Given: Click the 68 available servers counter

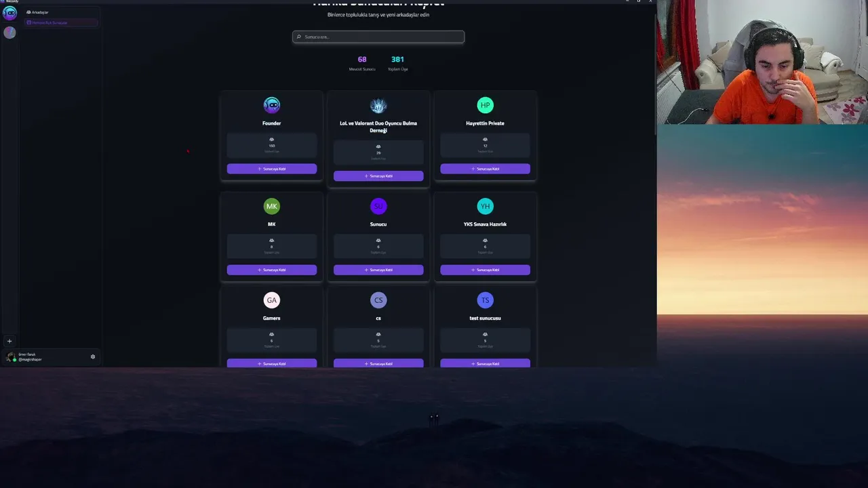Looking at the screenshot, I should [x=362, y=63].
